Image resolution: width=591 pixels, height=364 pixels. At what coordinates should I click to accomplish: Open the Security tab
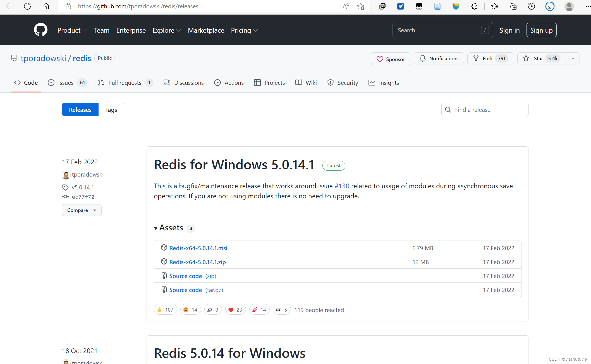343,83
